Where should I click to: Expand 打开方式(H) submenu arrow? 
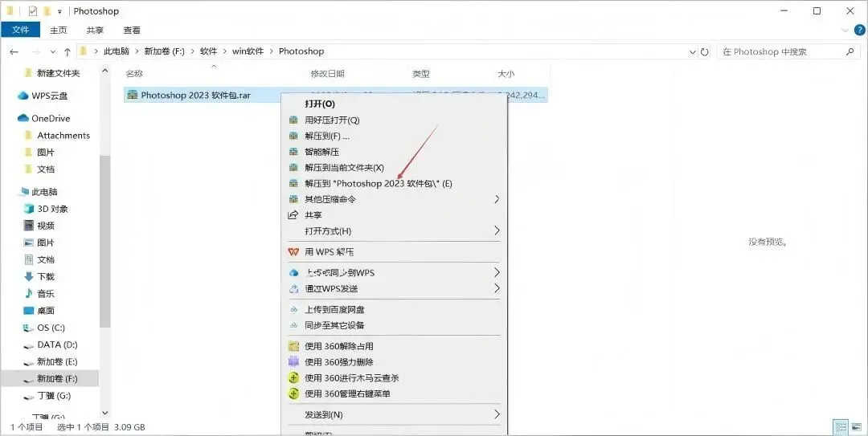click(497, 230)
